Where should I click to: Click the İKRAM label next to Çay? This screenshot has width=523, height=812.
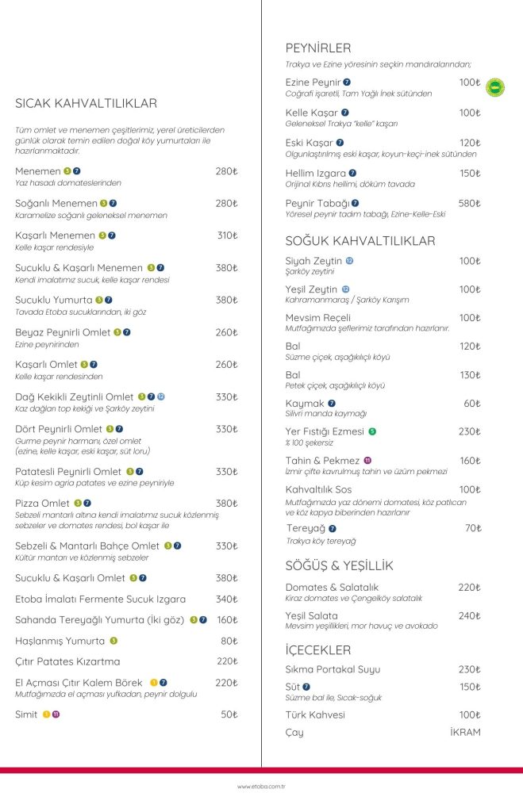[465, 732]
